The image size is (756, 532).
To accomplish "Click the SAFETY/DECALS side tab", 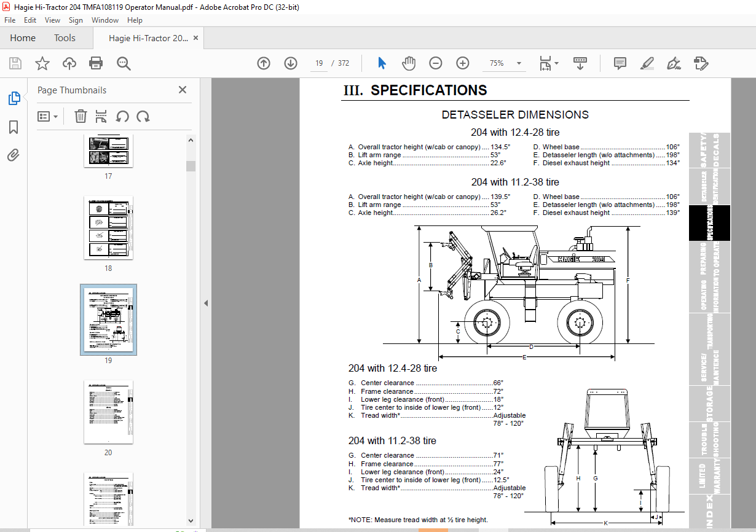I will (x=710, y=151).
